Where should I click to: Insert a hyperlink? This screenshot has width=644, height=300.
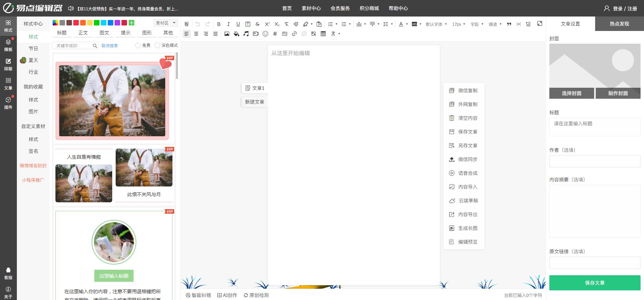coord(294,34)
